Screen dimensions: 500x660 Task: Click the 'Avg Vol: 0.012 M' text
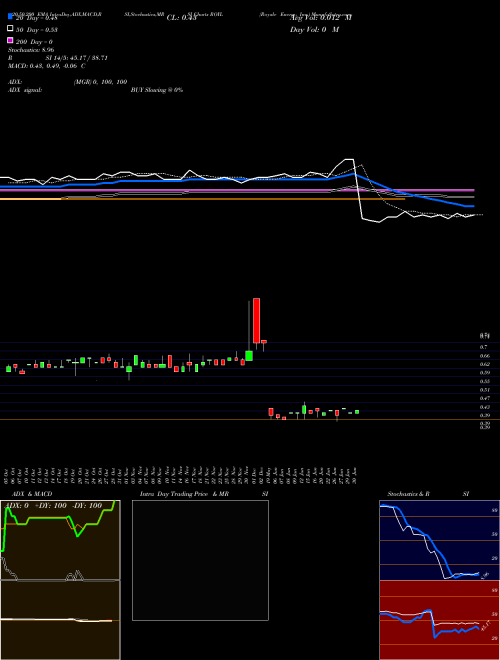pyautogui.click(x=321, y=18)
